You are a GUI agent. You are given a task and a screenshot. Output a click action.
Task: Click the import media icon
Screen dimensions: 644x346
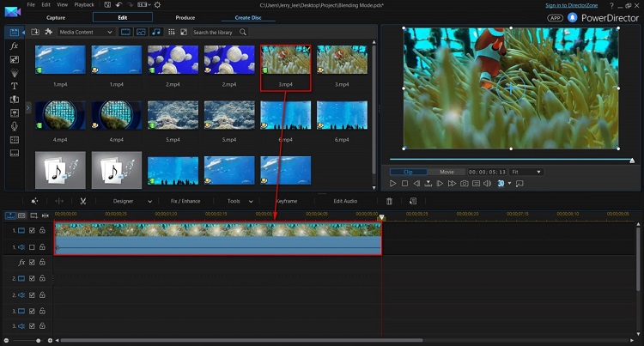click(35, 32)
